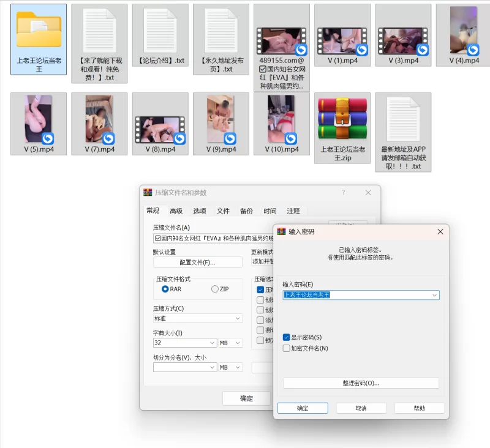490x448 pixels.
Task: Choose the RAR archive format
Action: (165, 289)
